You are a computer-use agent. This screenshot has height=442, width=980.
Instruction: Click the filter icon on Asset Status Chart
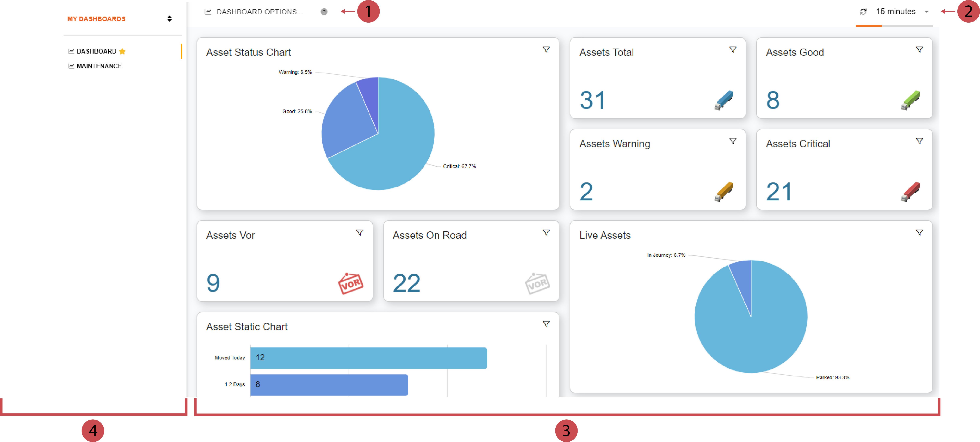[x=546, y=49]
